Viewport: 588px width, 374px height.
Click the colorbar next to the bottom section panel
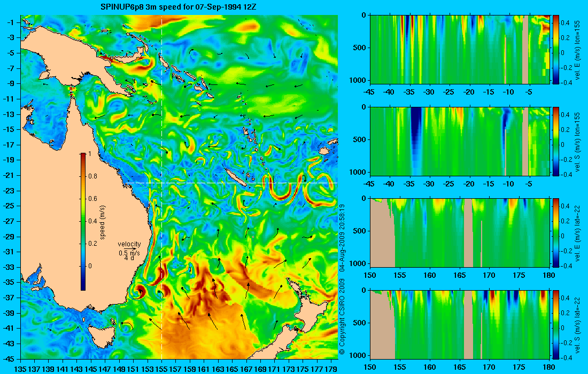(556, 324)
